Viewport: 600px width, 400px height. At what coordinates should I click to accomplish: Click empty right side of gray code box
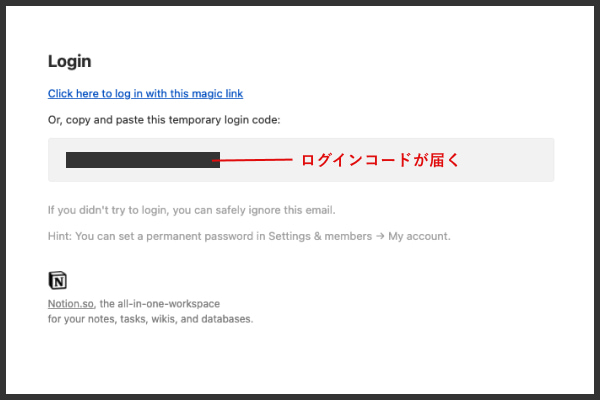[507, 160]
